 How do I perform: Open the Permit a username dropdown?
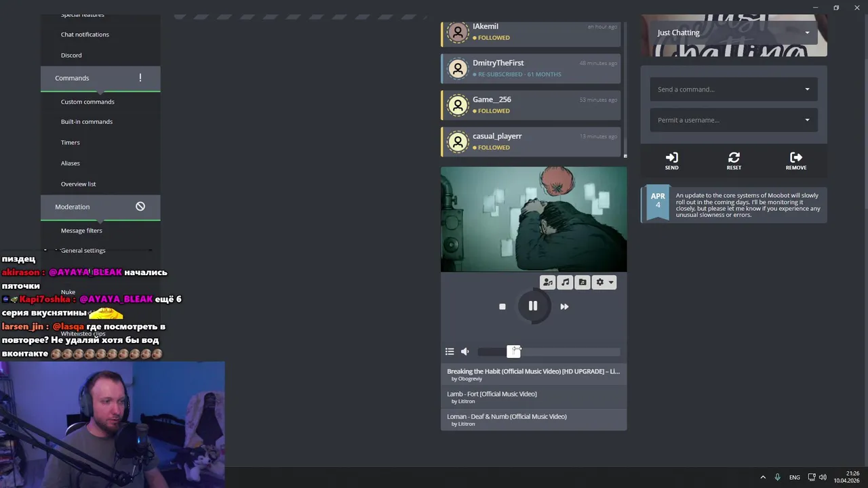point(734,120)
